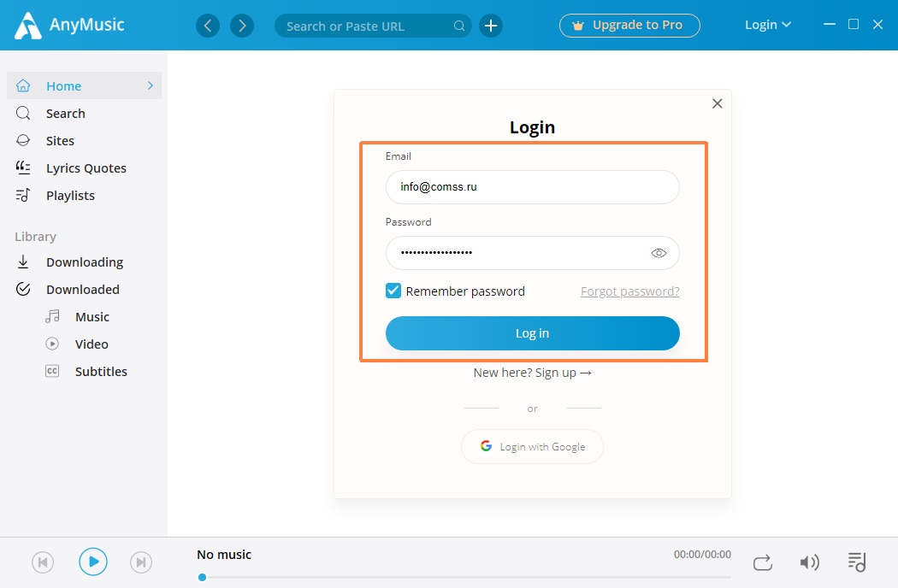
Task: Minimize the AnyMusic window
Action: (830, 24)
